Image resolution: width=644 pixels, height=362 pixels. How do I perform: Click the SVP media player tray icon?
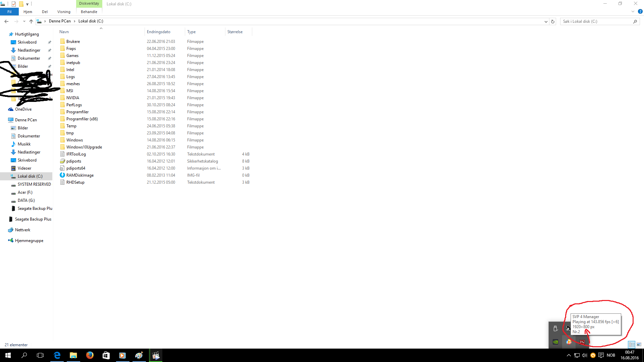tap(569, 342)
